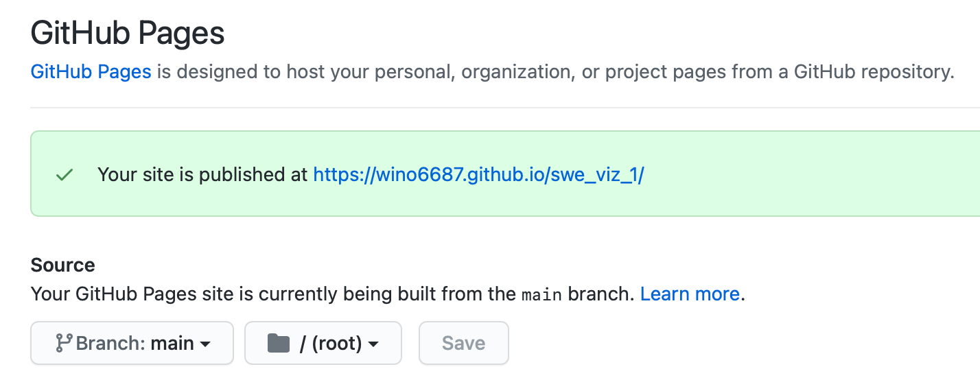This screenshot has width=980, height=380.
Task: Click the word "branch." before Learn more
Action: 602,295
